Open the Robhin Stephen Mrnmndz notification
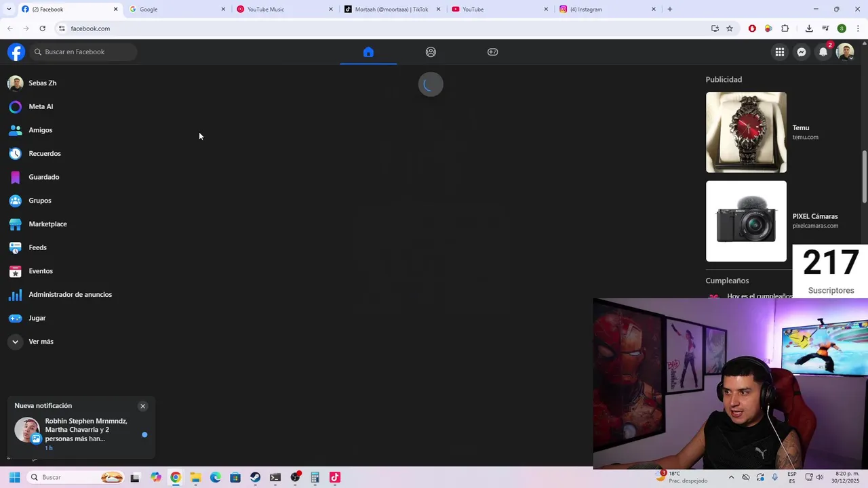868x488 pixels. point(81,434)
